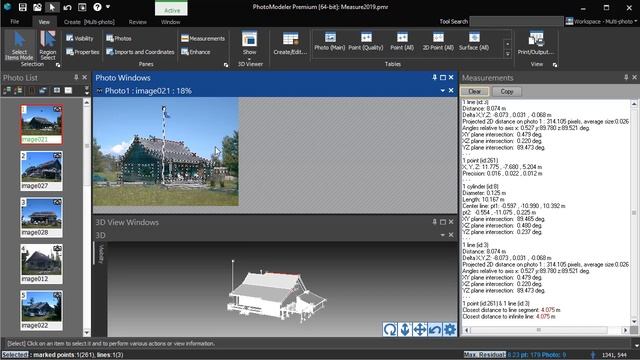Click the Rotate tool in 3D viewer
This screenshot has width=640, height=360.
[x=390, y=329]
